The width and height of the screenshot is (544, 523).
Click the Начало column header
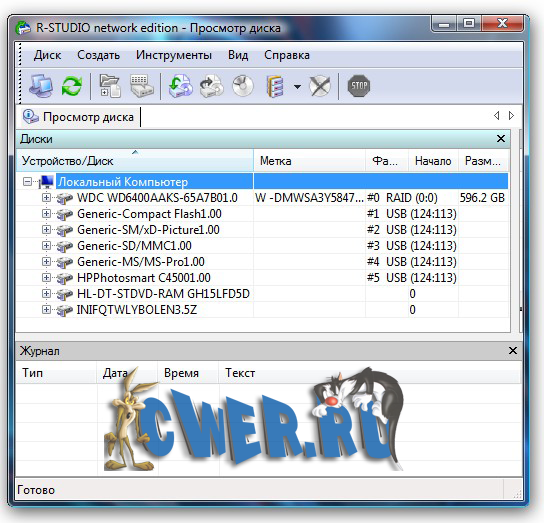433,160
